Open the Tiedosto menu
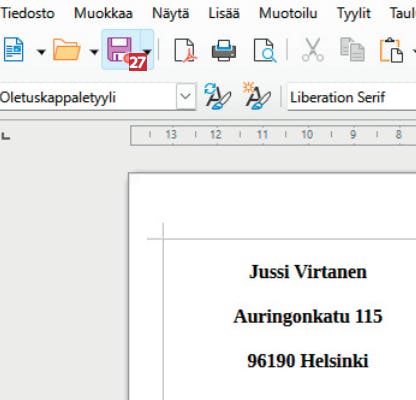Viewport: 416px width, 400px height. (x=27, y=14)
